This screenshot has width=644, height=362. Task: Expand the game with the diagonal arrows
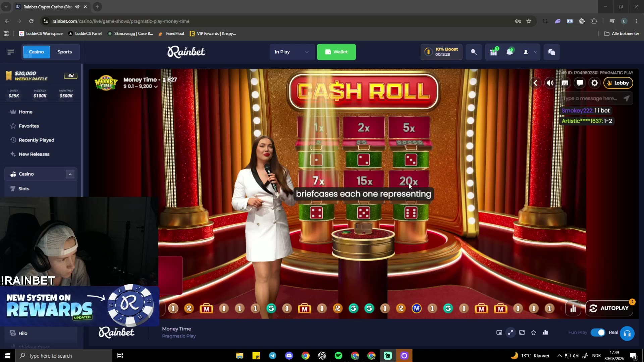click(x=511, y=333)
